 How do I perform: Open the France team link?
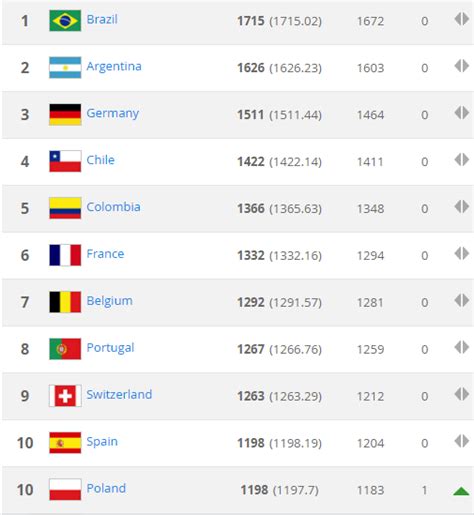[x=105, y=254]
